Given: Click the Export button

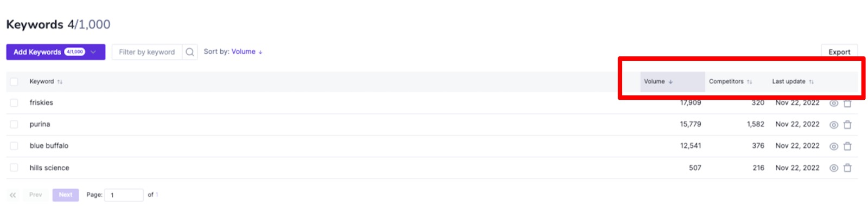Looking at the screenshot, I should (839, 52).
